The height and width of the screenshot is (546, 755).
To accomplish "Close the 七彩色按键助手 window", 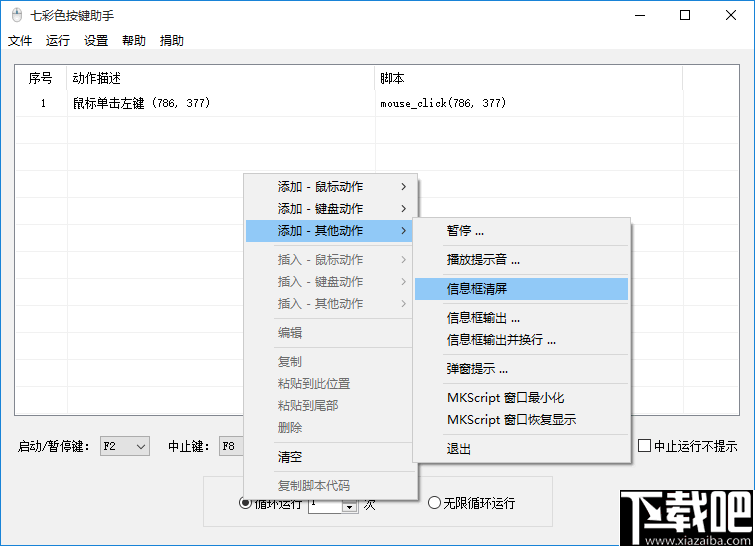I will pyautogui.click(x=730, y=15).
